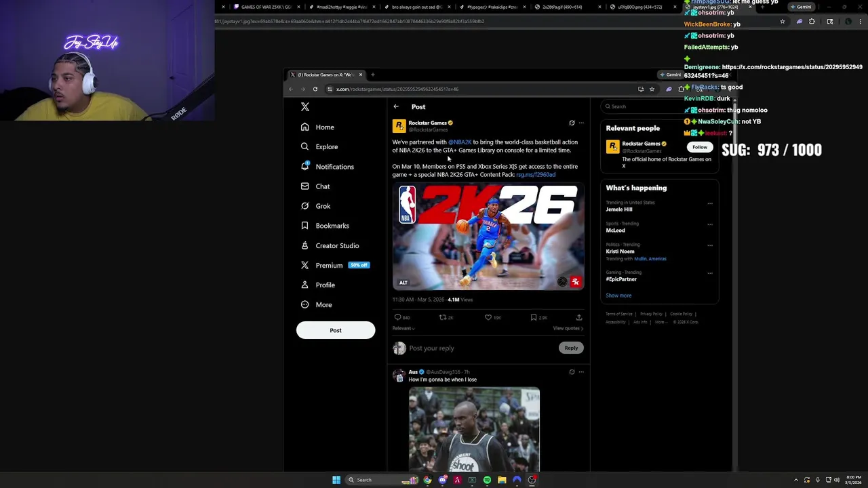Open Profile in the X sidebar
The width and height of the screenshot is (868, 488).
point(317,285)
